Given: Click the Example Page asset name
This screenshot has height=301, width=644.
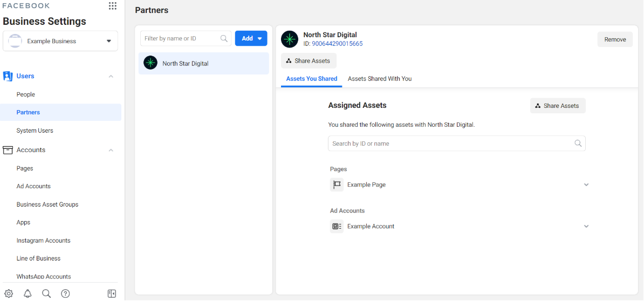Looking at the screenshot, I should pos(366,185).
